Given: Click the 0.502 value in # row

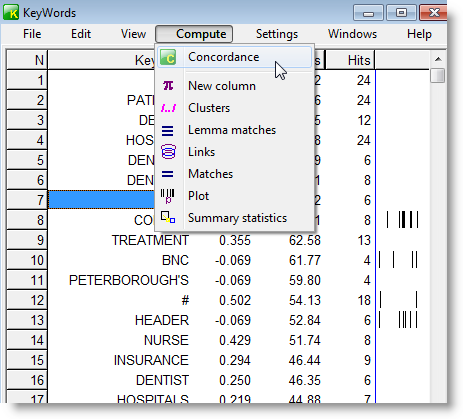Looking at the screenshot, I should point(235,300).
